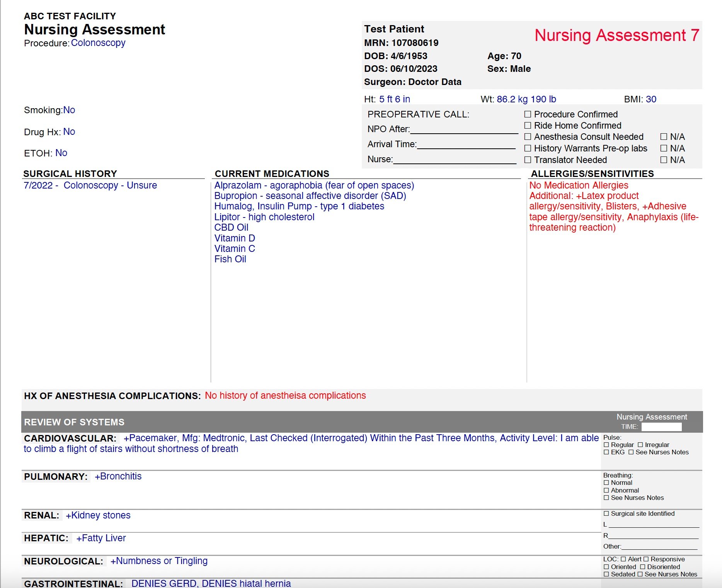Click the 'Nursing Assessment 7' red title

click(617, 35)
